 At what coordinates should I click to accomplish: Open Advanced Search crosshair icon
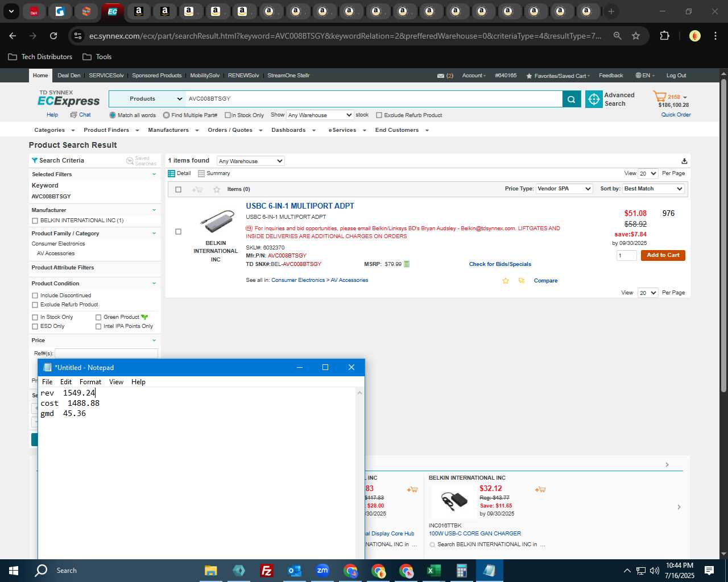coord(594,99)
